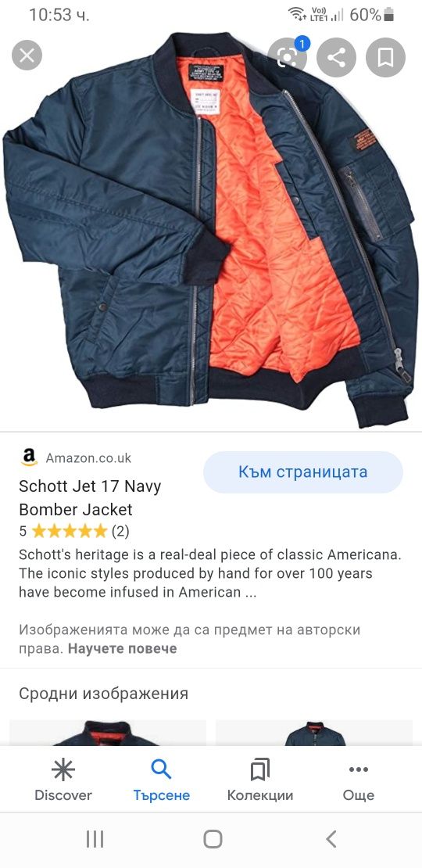Click the Amazon logo icon
422x868 pixels.
29,457
